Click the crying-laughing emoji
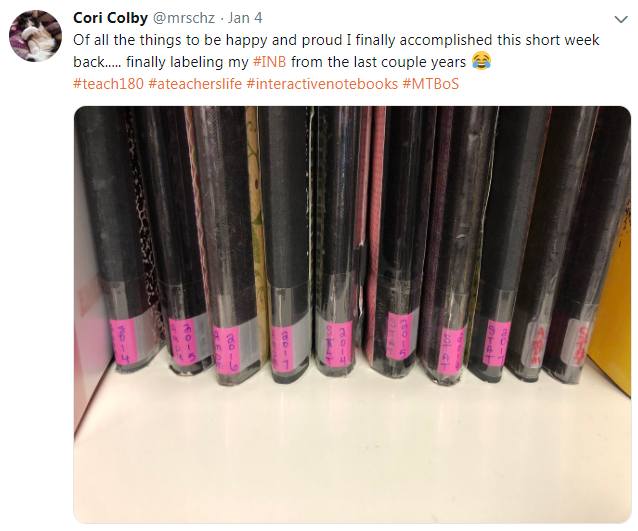The image size is (638, 531). pos(481,61)
